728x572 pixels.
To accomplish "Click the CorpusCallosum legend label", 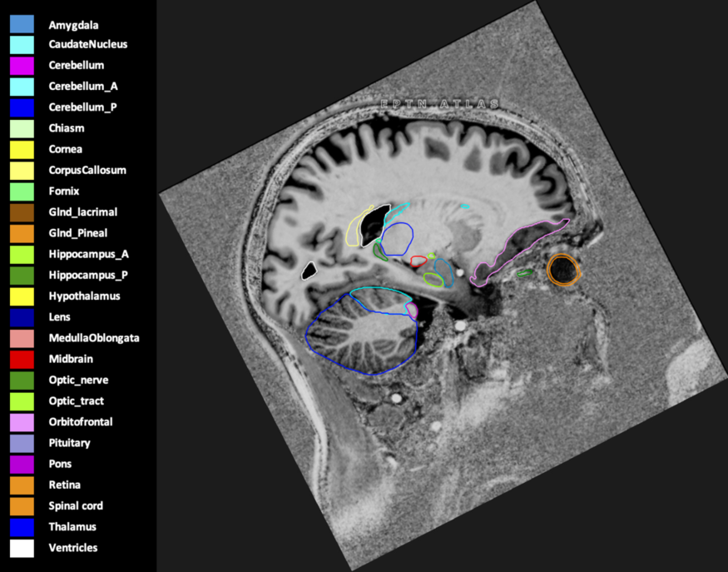I will click(87, 171).
